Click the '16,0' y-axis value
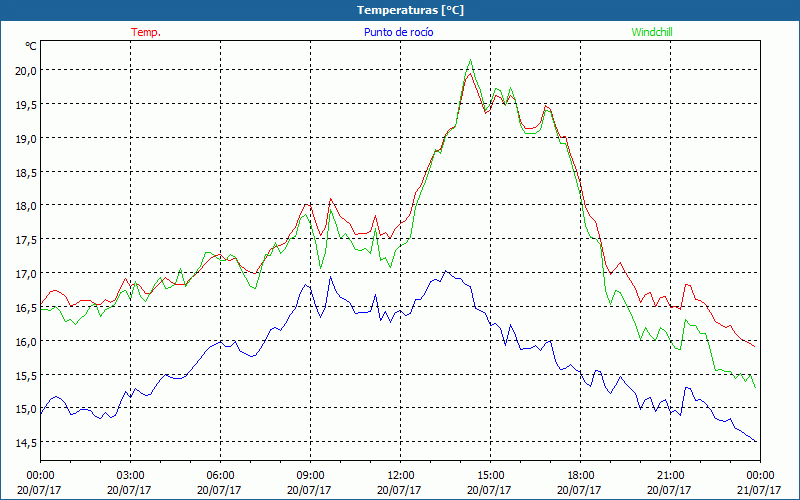The width and height of the screenshot is (800, 500). tap(28, 341)
